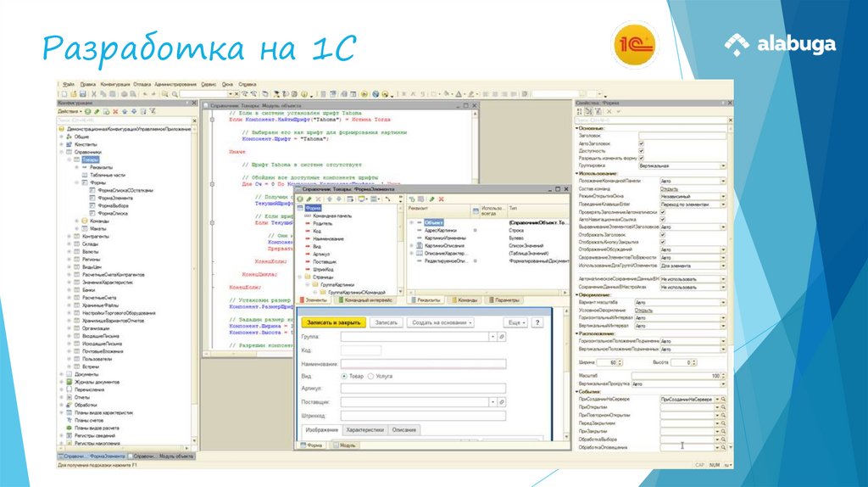Switch to Характеристики tab in form preview

364,430
